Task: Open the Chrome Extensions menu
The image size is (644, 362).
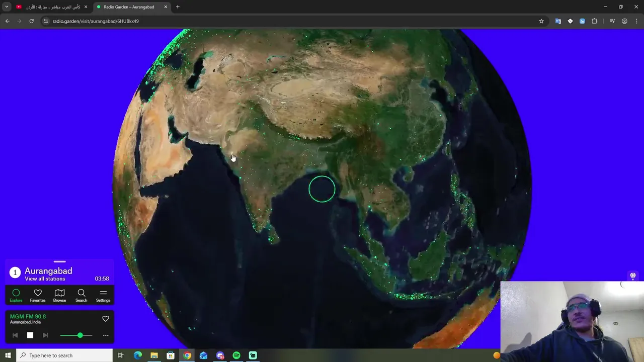Action: (x=595, y=21)
